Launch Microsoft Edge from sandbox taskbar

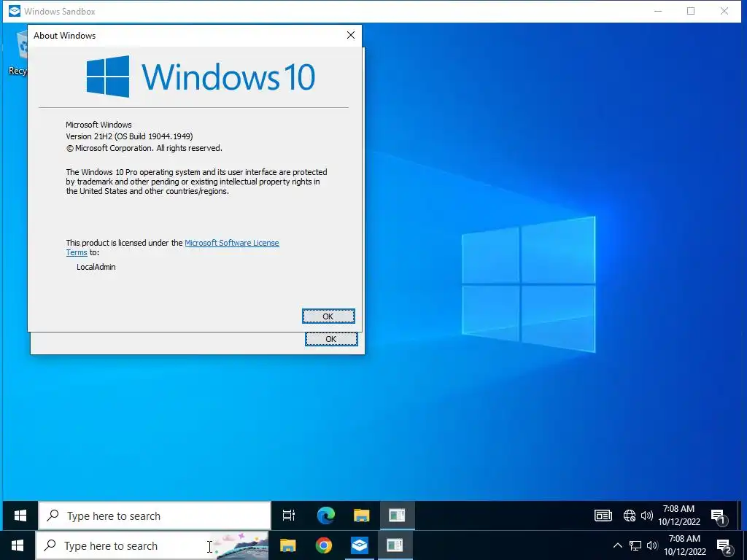pyautogui.click(x=326, y=516)
